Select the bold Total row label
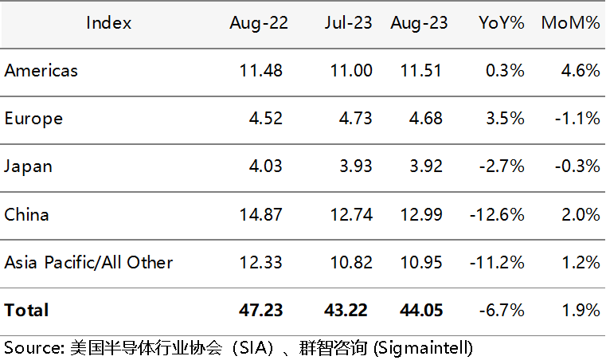 pos(26,310)
